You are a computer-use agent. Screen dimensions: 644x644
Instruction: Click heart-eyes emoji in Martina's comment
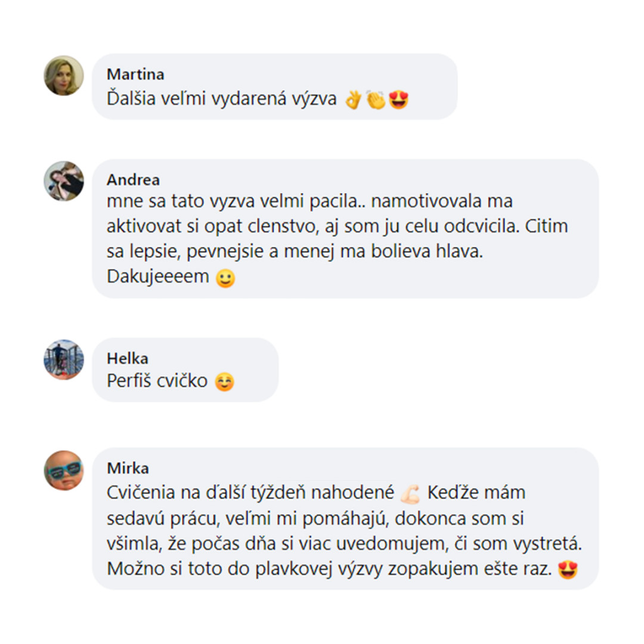tap(399, 100)
